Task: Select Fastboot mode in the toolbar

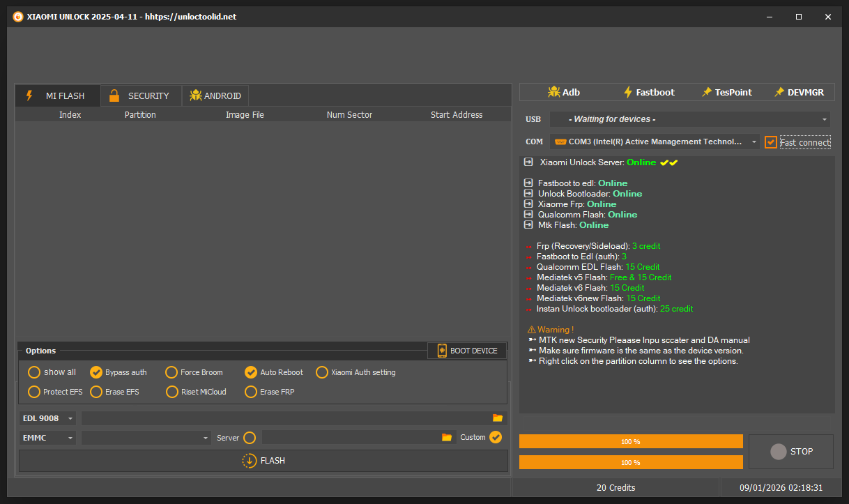Action: click(649, 91)
